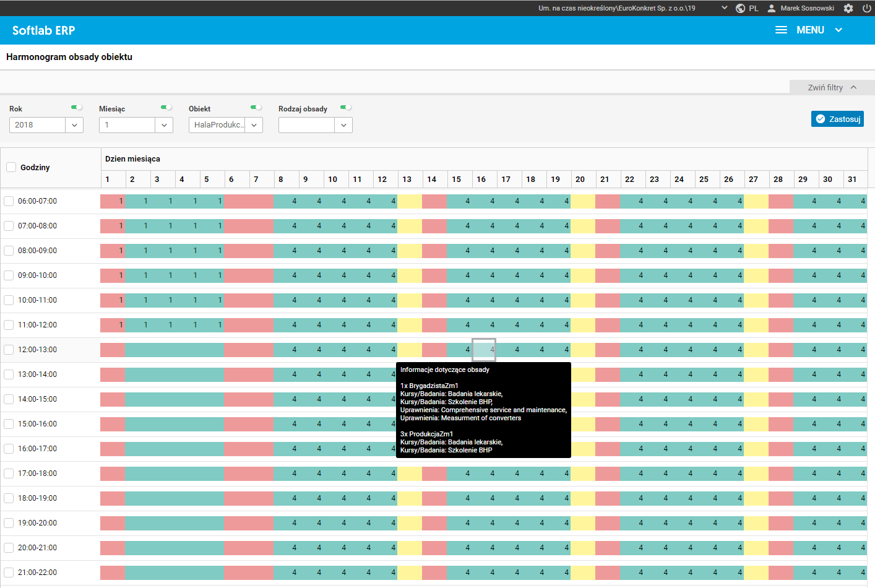875x588 pixels.
Task: Open the settings gear icon
Action: pyautogui.click(x=848, y=8)
